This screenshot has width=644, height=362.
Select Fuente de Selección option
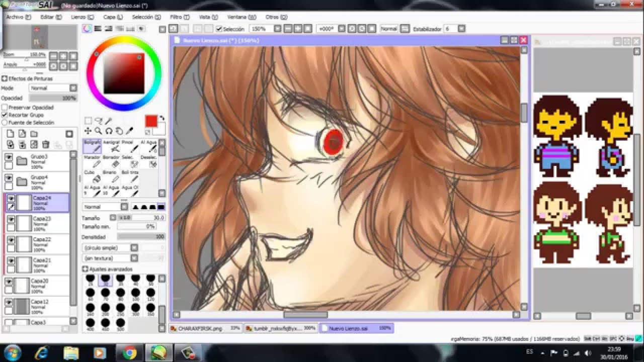tap(5, 123)
